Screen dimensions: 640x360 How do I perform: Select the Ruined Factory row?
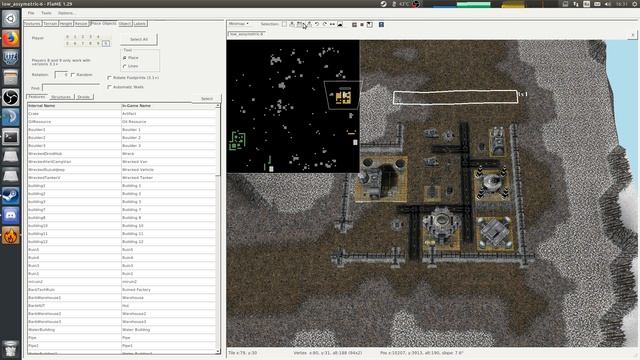(122, 290)
